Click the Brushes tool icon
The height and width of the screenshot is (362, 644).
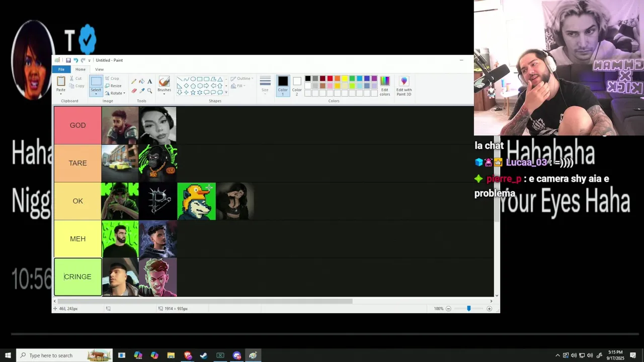[164, 81]
